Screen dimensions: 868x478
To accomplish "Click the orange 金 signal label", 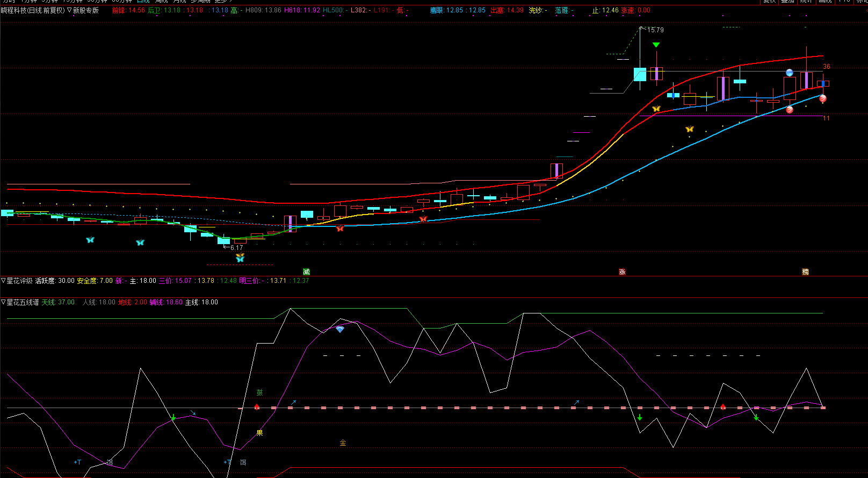I will (343, 443).
